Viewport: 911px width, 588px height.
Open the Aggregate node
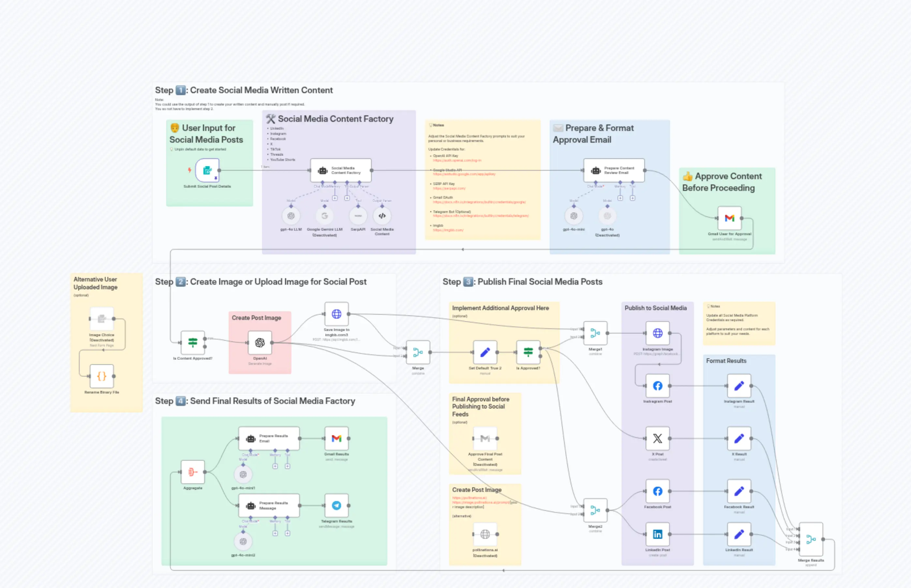click(x=193, y=472)
